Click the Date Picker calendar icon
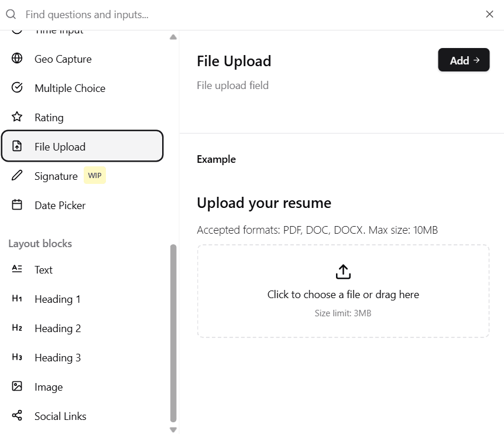The image size is (504, 434). pyautogui.click(x=16, y=205)
